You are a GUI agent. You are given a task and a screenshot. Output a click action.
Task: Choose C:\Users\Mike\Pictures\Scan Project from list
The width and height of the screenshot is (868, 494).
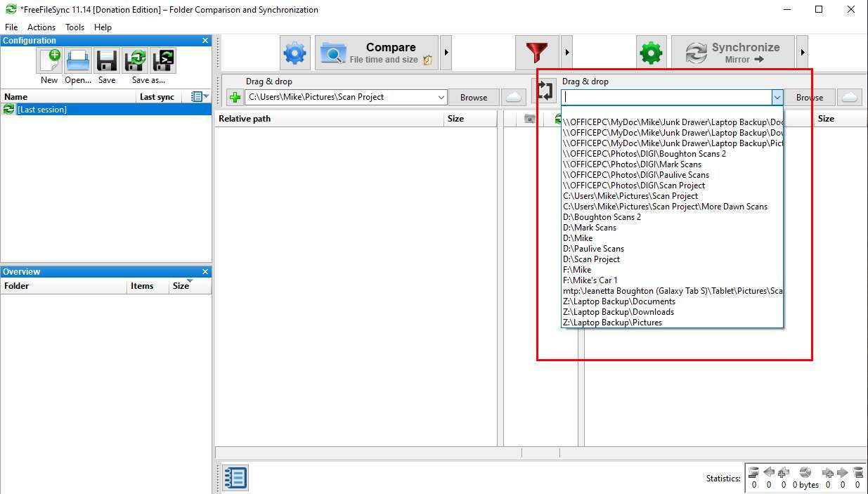672,196
